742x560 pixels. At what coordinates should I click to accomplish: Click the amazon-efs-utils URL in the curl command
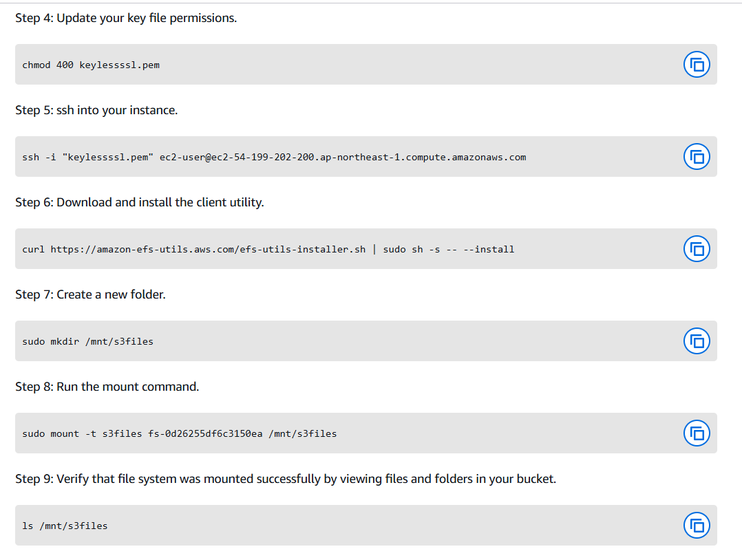208,249
